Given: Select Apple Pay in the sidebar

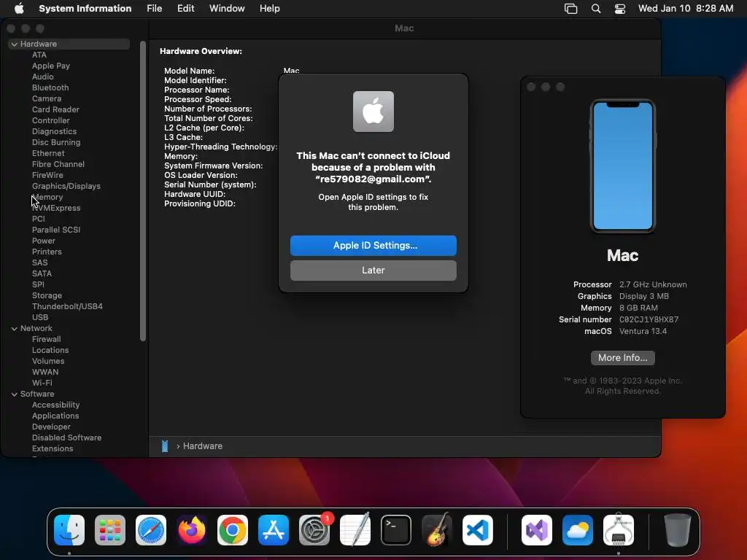Looking at the screenshot, I should pos(51,66).
